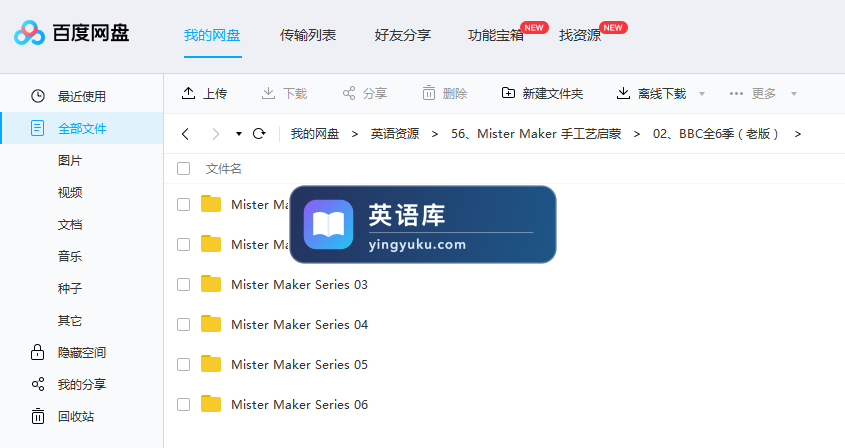
Task: Open the 回收站 trash icon
Action: tap(38, 416)
